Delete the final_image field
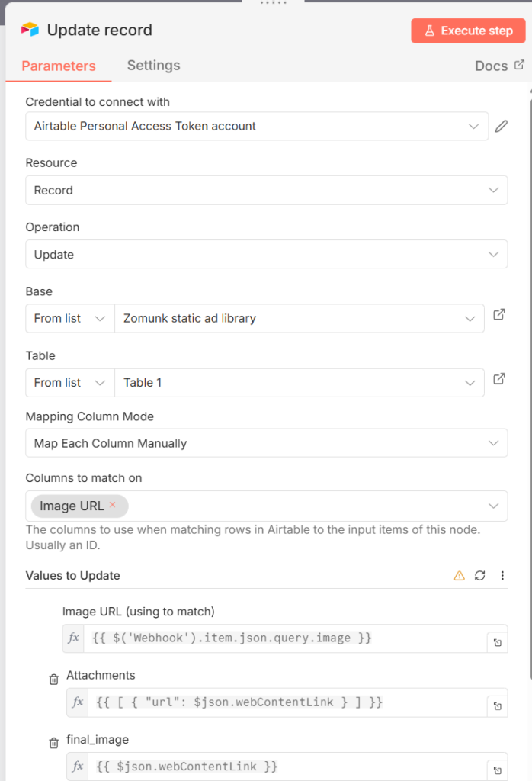 [x=53, y=743]
